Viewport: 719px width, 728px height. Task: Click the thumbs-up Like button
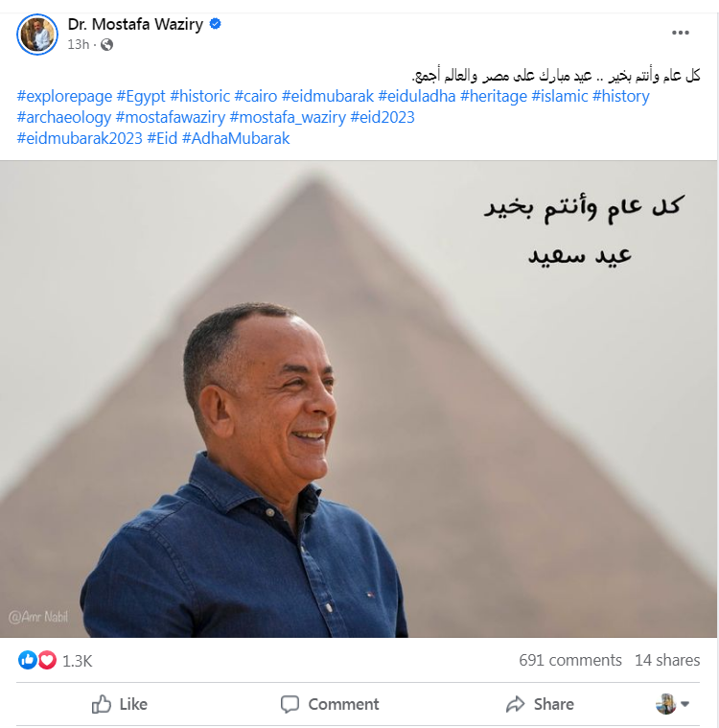(x=120, y=704)
